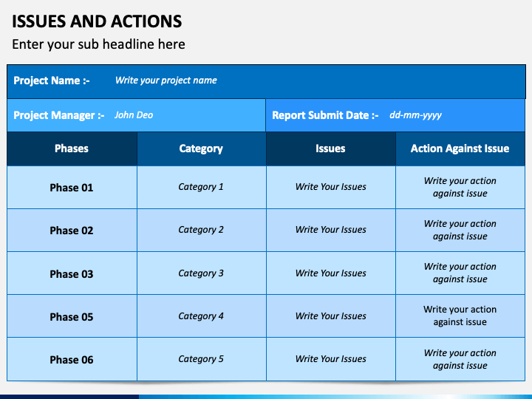Click the 'Issues' column header
This screenshot has height=399, width=532.
click(330, 149)
